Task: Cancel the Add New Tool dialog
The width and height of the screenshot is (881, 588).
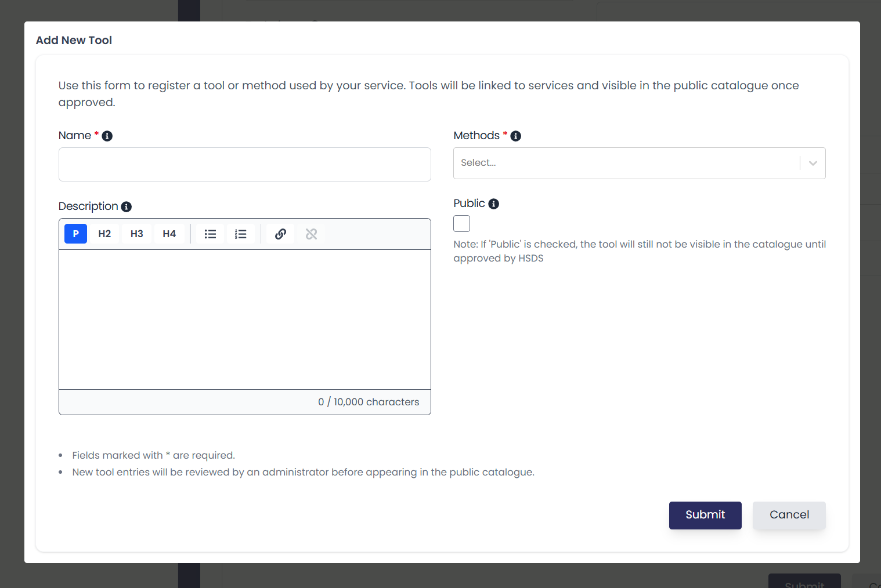Action: tap(789, 515)
